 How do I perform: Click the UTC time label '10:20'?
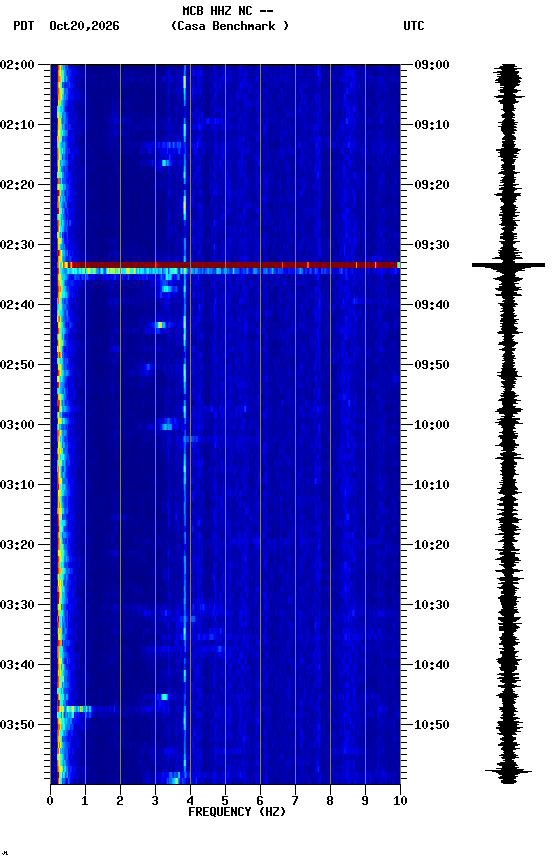[432, 545]
